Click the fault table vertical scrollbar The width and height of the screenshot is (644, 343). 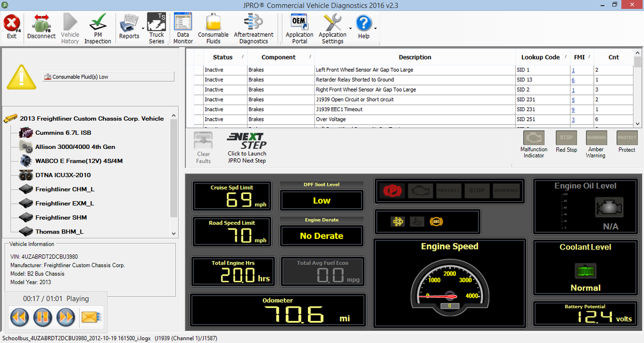[637, 88]
